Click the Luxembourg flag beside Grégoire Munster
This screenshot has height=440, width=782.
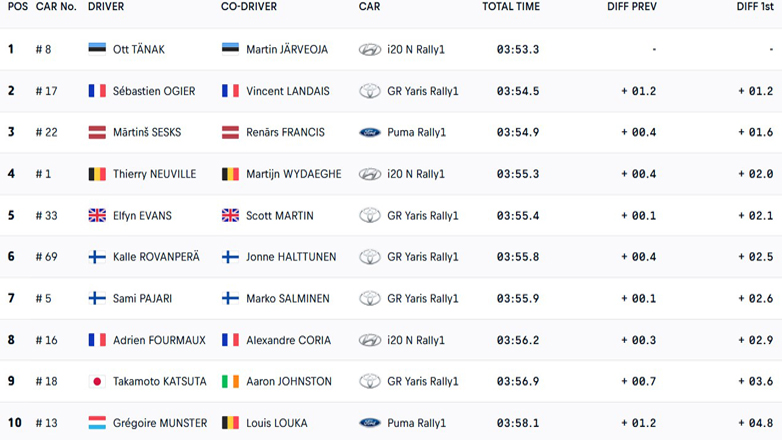click(97, 423)
